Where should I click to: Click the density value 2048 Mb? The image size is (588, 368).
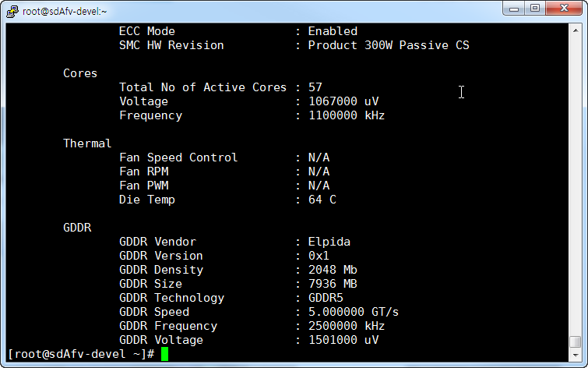tap(333, 270)
